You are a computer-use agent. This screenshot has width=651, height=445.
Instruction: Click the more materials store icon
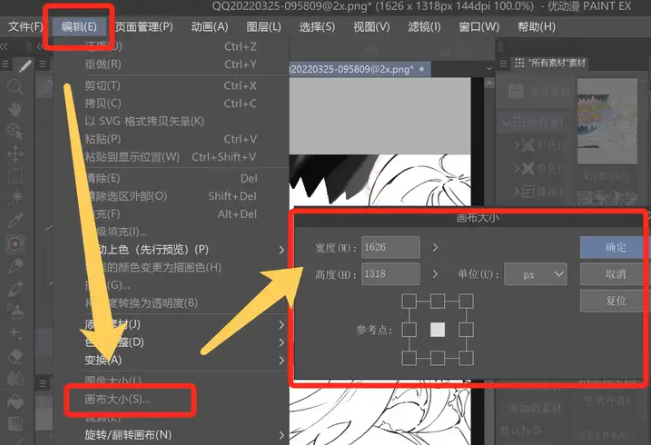click(516, 92)
